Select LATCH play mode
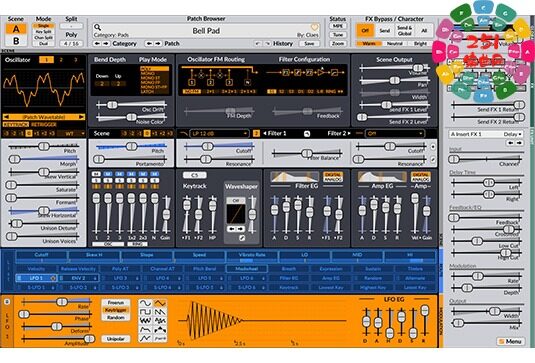The height and width of the screenshot is (363, 535). (x=155, y=92)
